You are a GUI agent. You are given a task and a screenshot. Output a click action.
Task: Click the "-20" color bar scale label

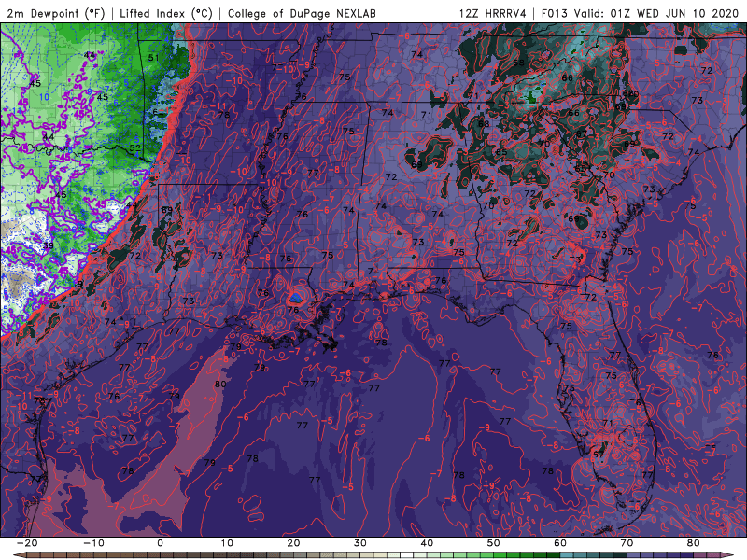click(x=27, y=543)
